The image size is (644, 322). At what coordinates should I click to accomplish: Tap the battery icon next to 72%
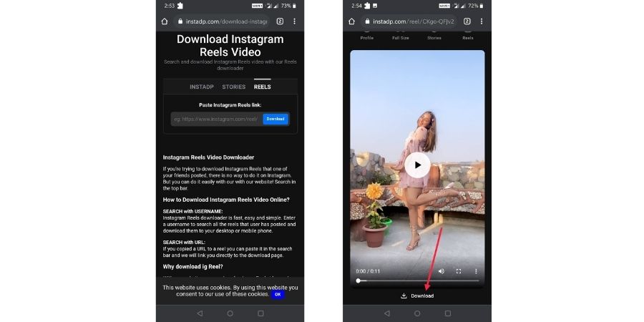click(x=482, y=6)
